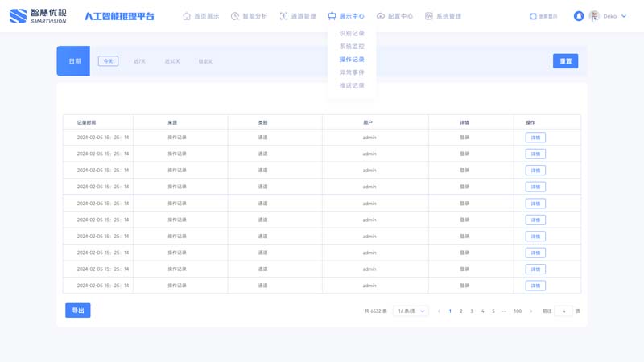This screenshot has width=644, height=362.
Task: Click the display icon beside 展示中心
Action: point(332,16)
